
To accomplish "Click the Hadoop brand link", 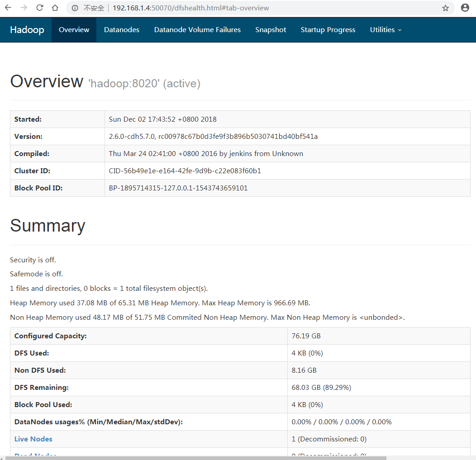I will click(27, 30).
